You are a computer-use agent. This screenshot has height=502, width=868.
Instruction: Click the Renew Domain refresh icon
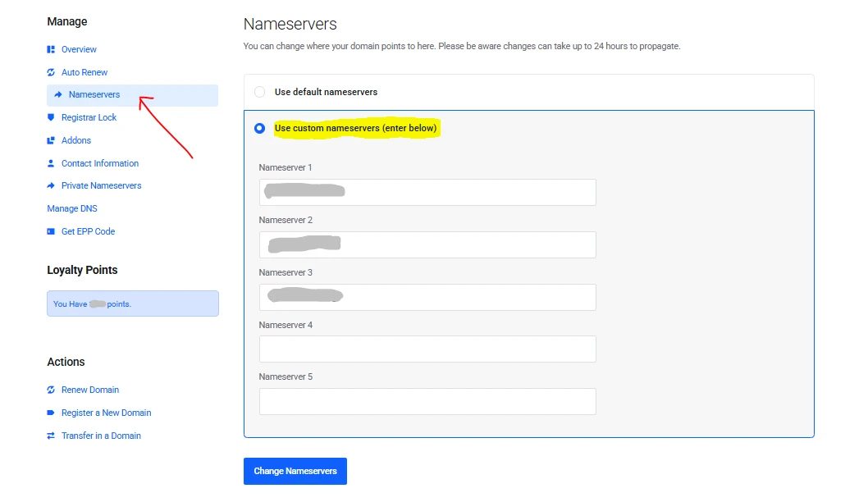tap(51, 390)
